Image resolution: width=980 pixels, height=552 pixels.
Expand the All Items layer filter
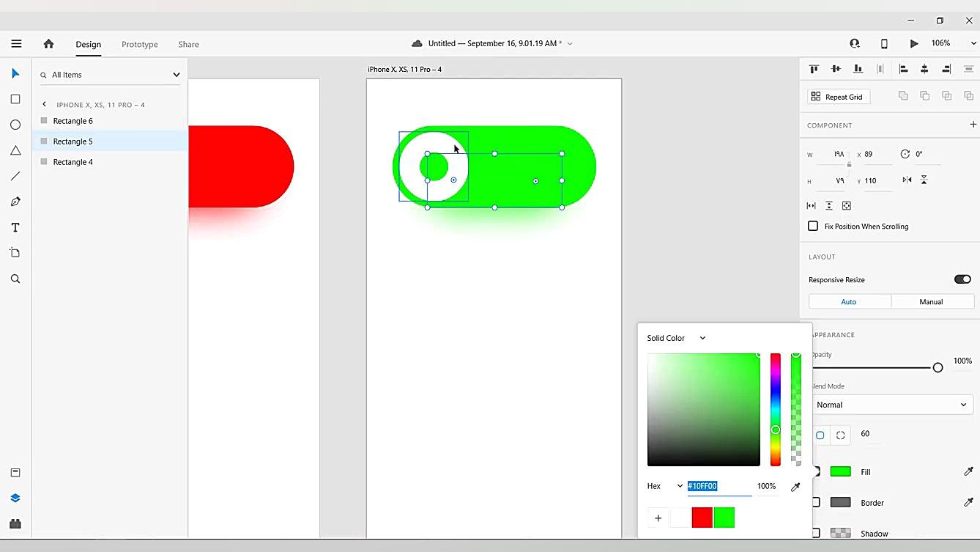(x=176, y=75)
